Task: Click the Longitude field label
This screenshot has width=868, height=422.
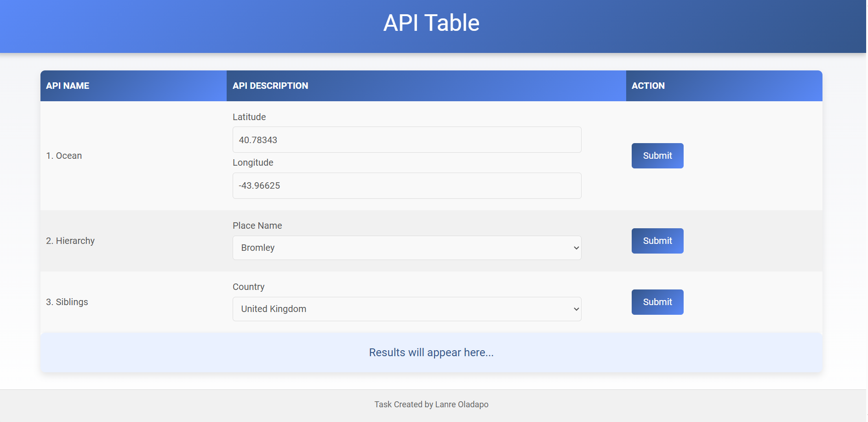Action: pos(253,163)
